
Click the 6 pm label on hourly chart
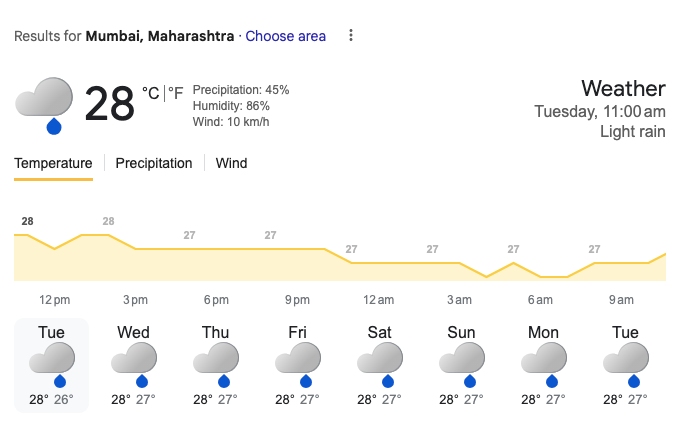[x=216, y=300]
